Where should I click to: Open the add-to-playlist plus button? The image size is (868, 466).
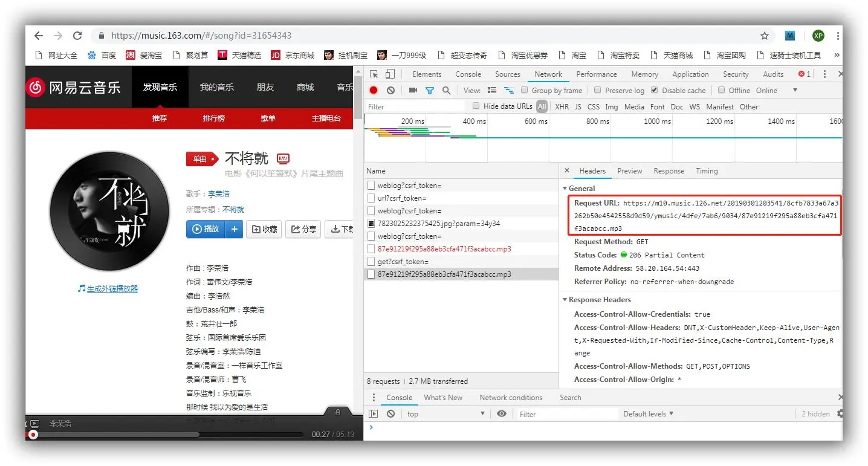pyautogui.click(x=234, y=229)
